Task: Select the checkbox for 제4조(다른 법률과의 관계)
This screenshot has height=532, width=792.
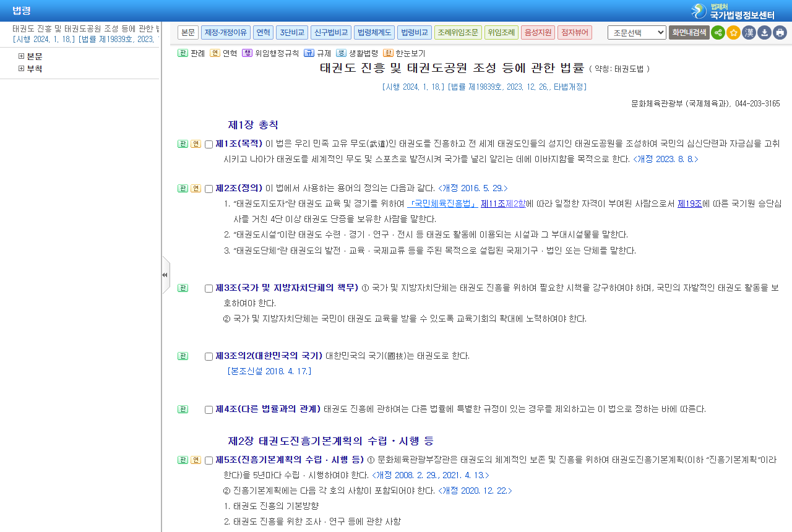Action: pyautogui.click(x=209, y=410)
